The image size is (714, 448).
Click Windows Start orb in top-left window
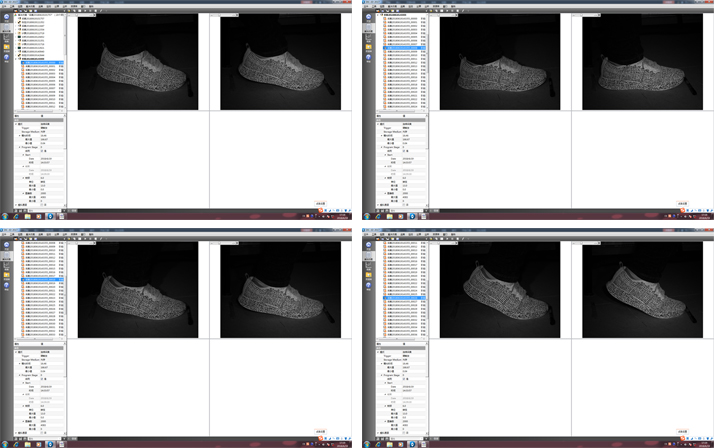tap(5, 216)
